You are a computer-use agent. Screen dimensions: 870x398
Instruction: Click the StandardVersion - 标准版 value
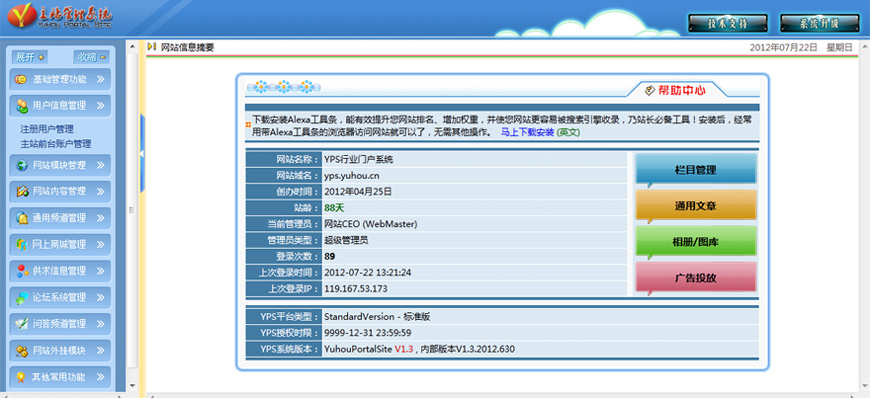(377, 317)
